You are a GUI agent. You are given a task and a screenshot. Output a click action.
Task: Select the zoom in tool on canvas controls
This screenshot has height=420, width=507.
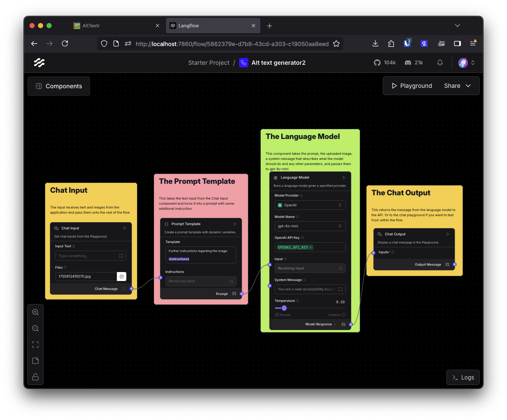point(35,312)
